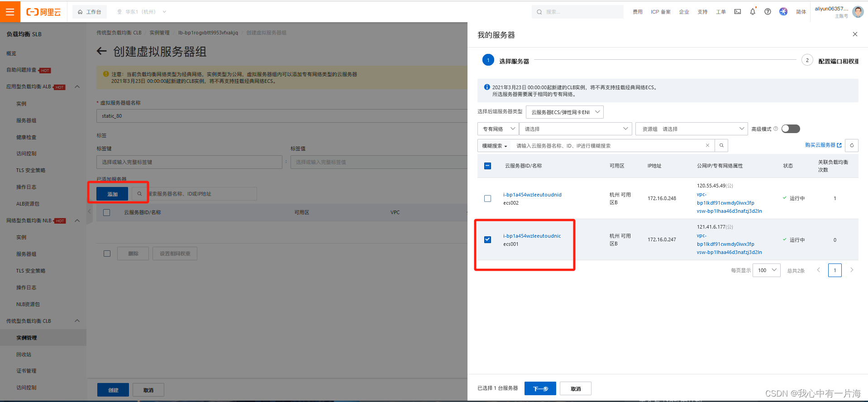Viewport: 868px width, 402px height.
Task: Open Certificate Management in sidebar
Action: tap(27, 371)
